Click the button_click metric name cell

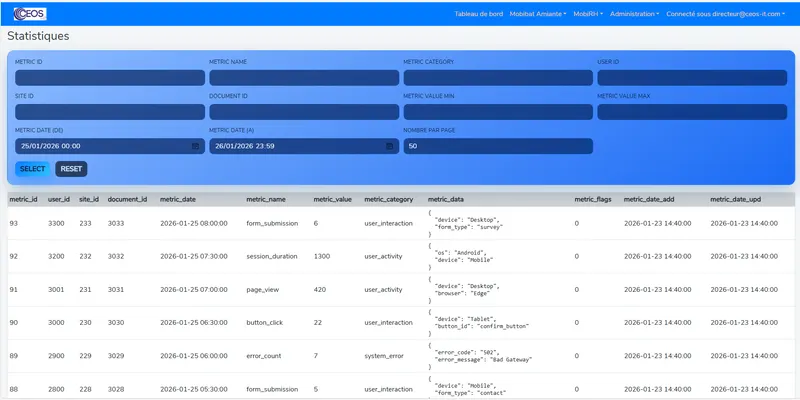(x=264, y=323)
